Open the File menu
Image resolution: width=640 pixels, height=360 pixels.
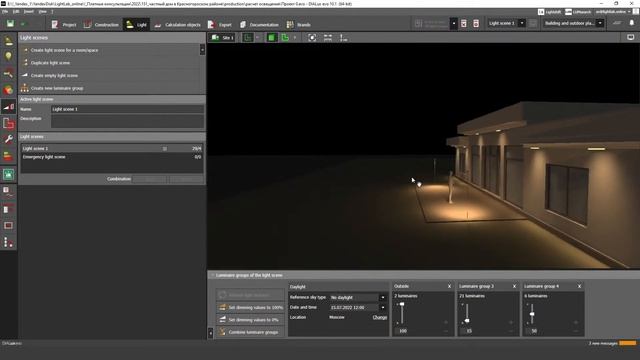point(5,11)
